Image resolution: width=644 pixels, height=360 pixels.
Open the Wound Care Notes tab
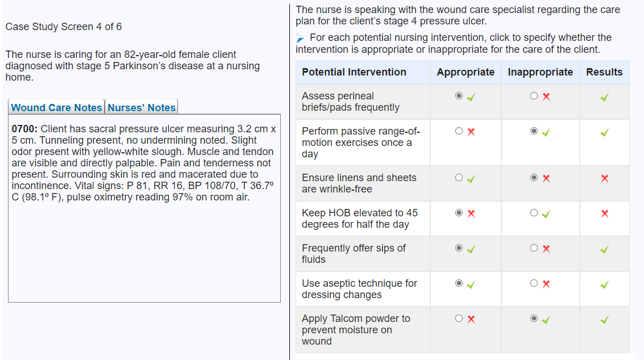click(x=56, y=107)
